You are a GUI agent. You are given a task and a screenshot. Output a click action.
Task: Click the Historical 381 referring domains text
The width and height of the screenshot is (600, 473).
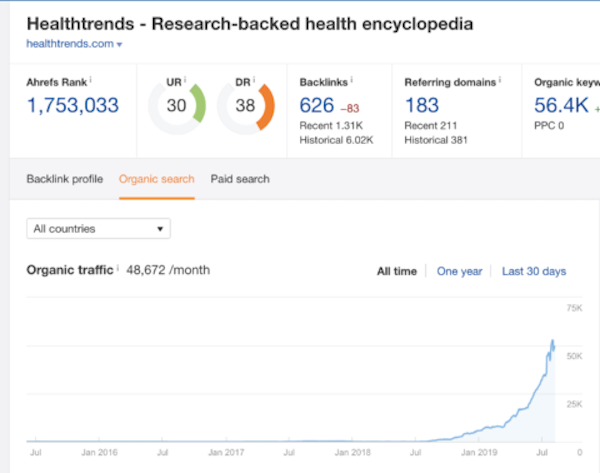point(436,140)
